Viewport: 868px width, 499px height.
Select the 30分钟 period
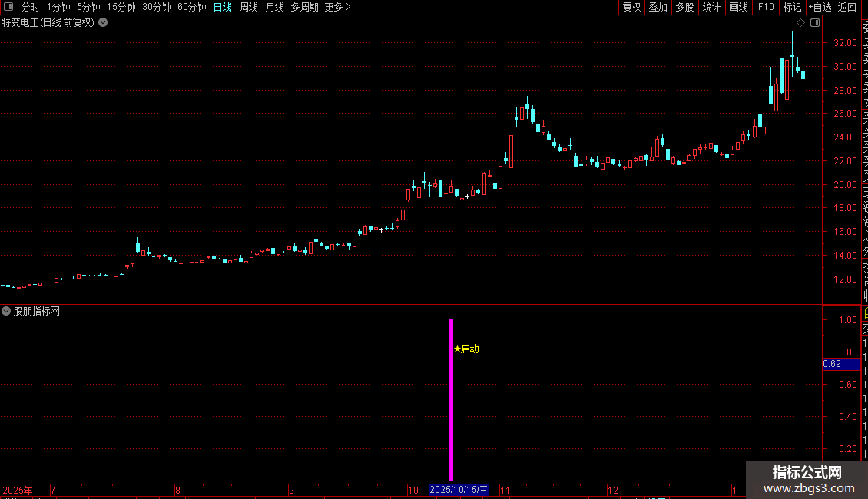(157, 7)
